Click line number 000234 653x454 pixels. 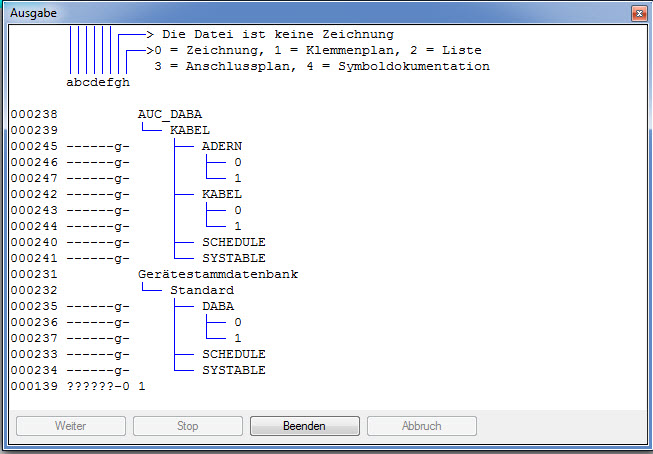pyautogui.click(x=34, y=370)
